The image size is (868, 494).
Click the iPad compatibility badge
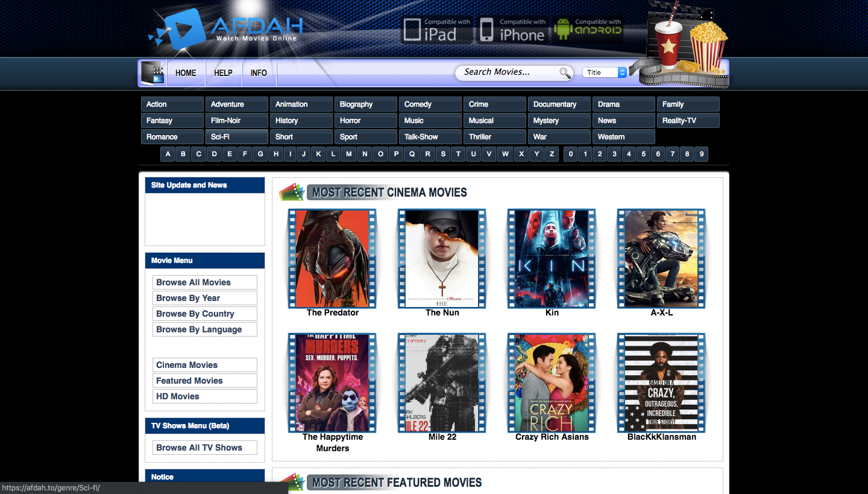click(x=437, y=30)
